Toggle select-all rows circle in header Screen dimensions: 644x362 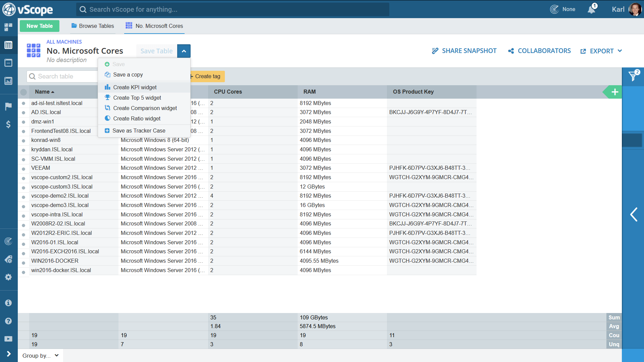(23, 92)
